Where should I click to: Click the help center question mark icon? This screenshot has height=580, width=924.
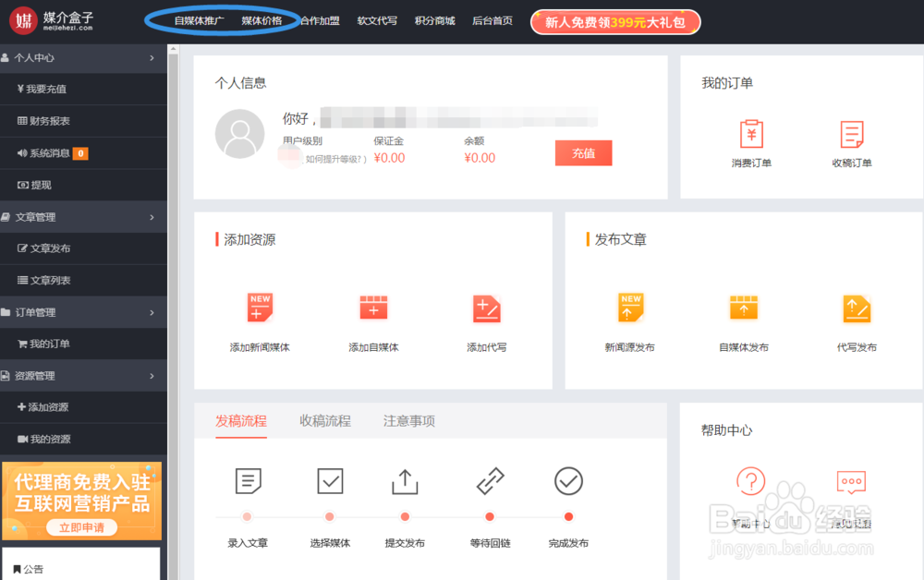[x=750, y=482]
